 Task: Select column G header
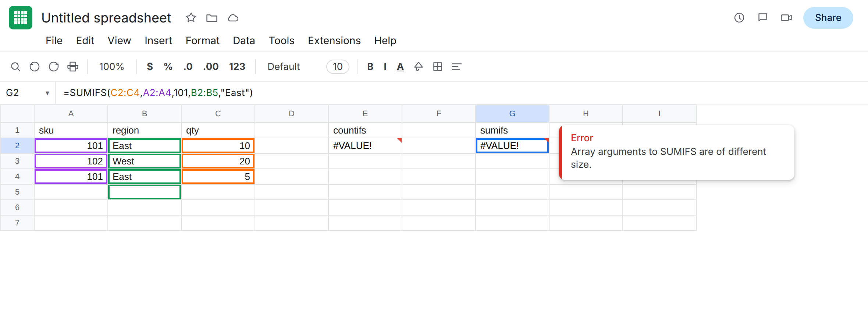point(512,114)
